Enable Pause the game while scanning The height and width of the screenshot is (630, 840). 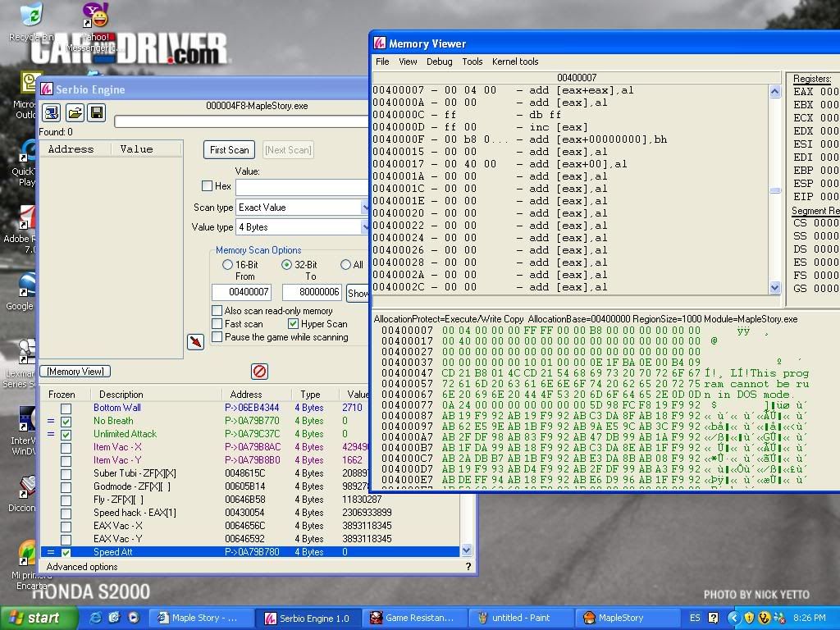[x=217, y=337]
